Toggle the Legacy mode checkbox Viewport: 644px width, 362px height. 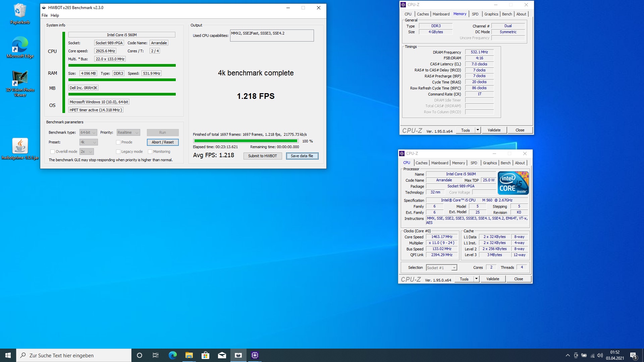[x=118, y=152]
